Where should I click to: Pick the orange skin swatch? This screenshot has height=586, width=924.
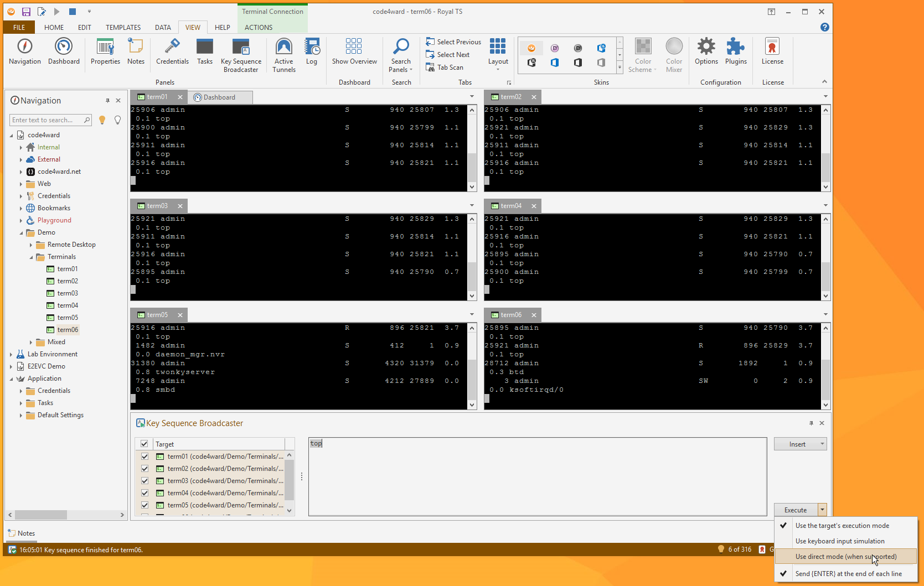tap(531, 48)
